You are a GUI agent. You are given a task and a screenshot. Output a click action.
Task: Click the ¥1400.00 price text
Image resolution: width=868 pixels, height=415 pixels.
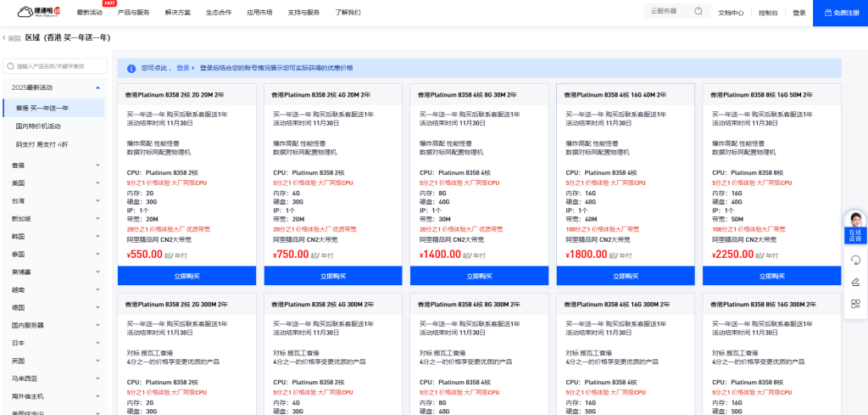(440, 255)
